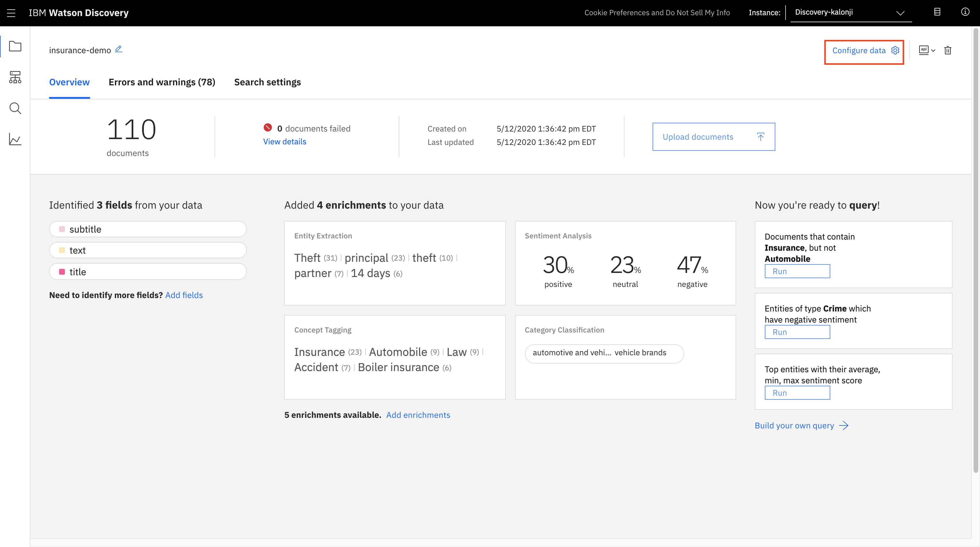
Task: Open View details link
Action: 284,141
